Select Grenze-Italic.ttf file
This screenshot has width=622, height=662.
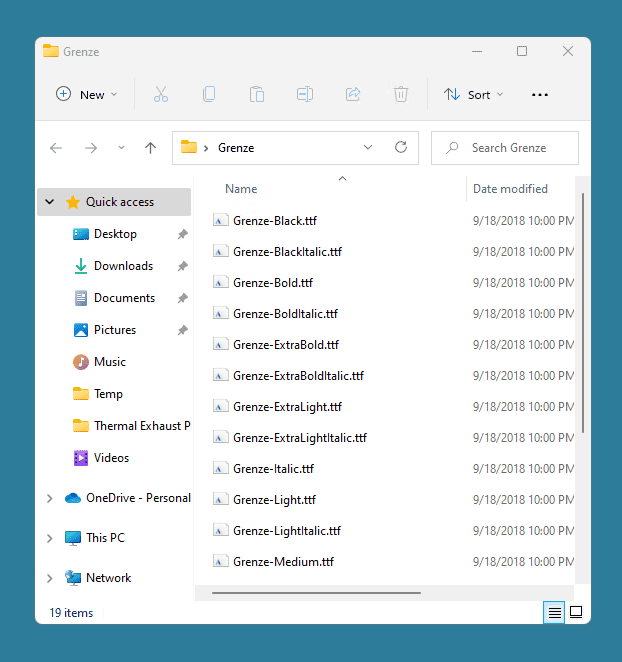[273, 469]
